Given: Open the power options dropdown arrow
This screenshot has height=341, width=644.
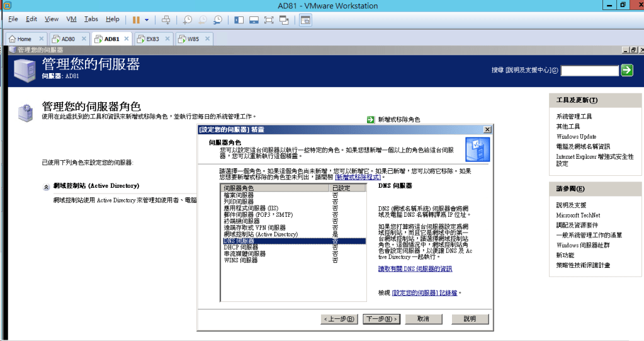Looking at the screenshot, I should click(x=147, y=20).
